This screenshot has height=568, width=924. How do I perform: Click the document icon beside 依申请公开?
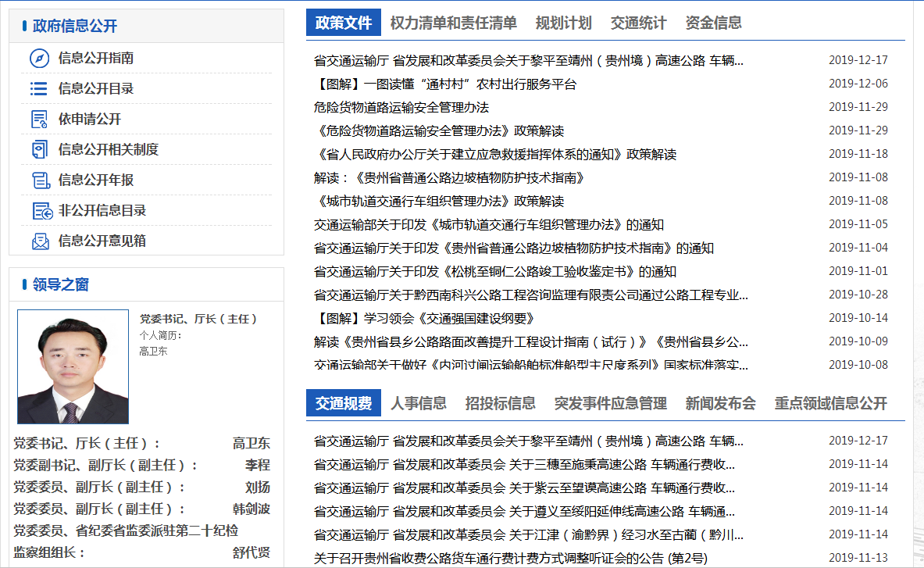coord(39,120)
